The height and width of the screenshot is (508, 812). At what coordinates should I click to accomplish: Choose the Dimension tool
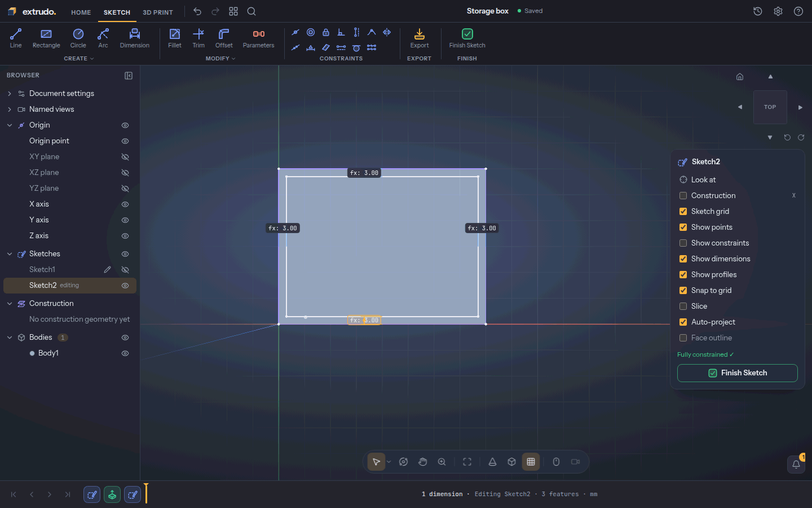135,38
